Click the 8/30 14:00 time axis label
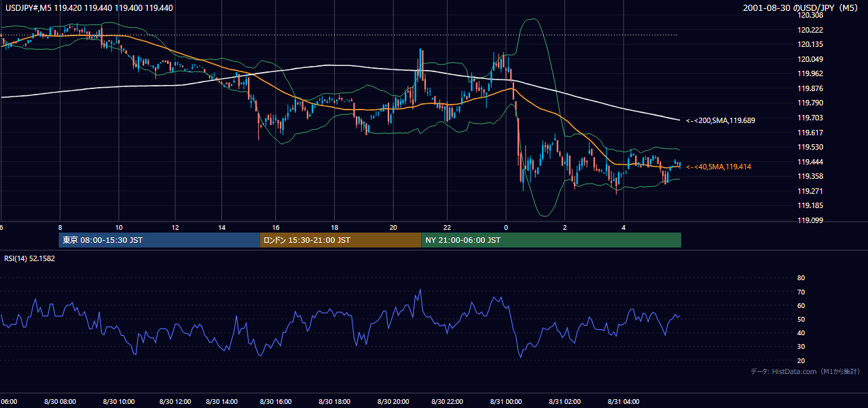The image size is (868, 408). point(221,402)
